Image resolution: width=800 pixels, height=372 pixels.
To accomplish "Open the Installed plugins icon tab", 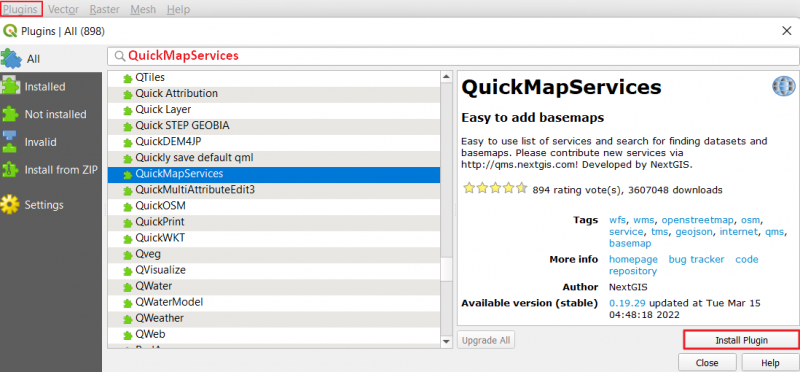I will 10,87.
